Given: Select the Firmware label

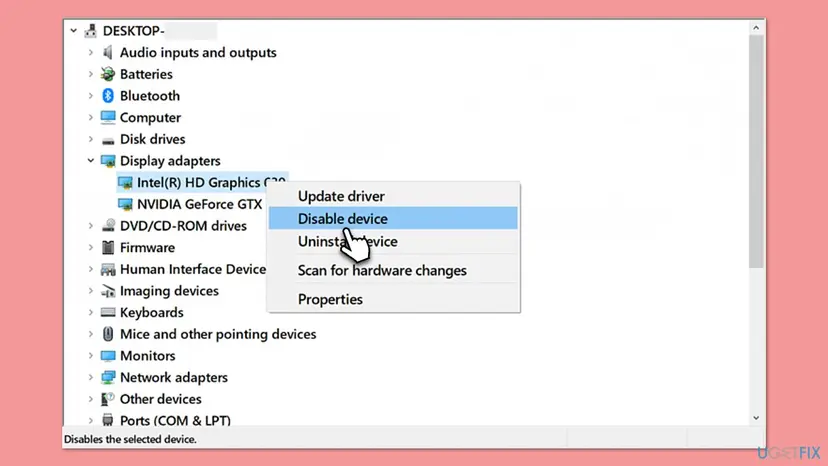Looking at the screenshot, I should (x=147, y=247).
